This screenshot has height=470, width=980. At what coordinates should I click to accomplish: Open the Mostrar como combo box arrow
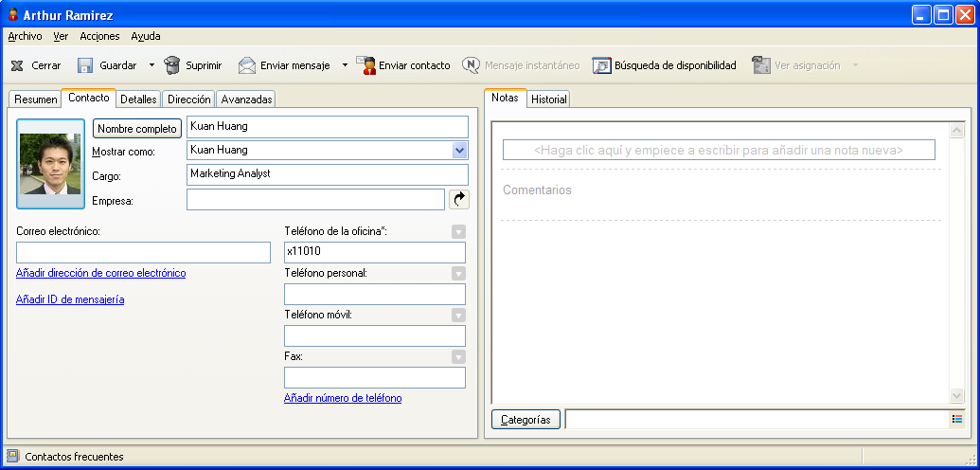pos(459,151)
